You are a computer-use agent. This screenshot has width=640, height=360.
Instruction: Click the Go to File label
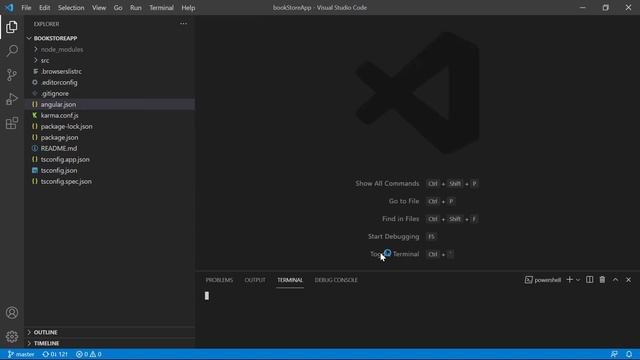pos(404,201)
